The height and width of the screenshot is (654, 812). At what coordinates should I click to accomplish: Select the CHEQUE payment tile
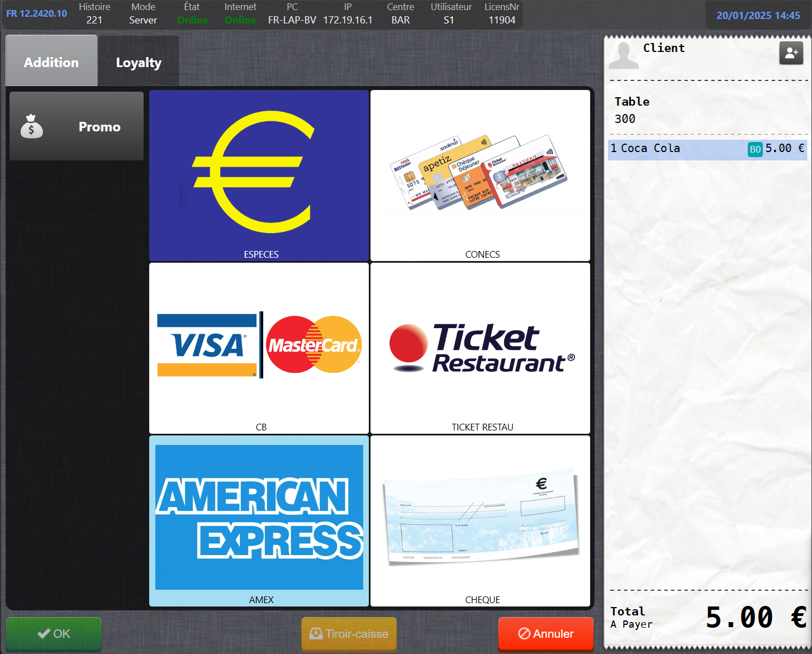(480, 520)
